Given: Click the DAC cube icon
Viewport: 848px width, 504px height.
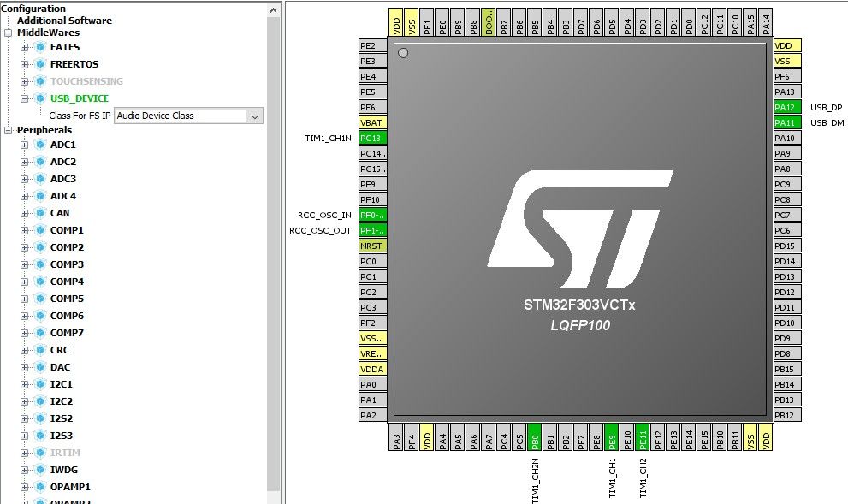Looking at the screenshot, I should click(40, 367).
